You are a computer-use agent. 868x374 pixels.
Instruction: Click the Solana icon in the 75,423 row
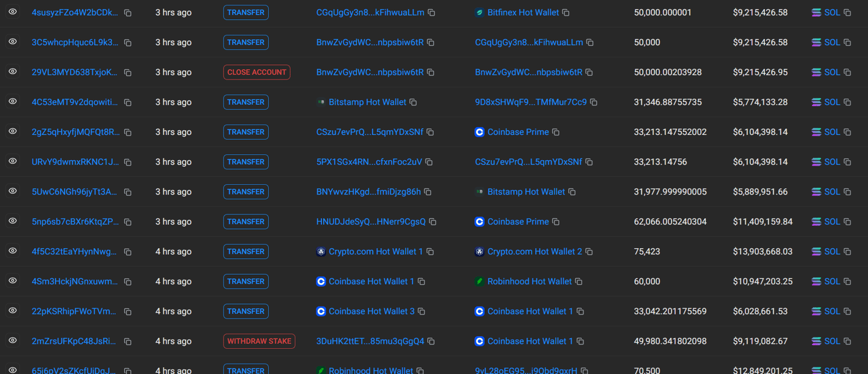click(x=816, y=252)
